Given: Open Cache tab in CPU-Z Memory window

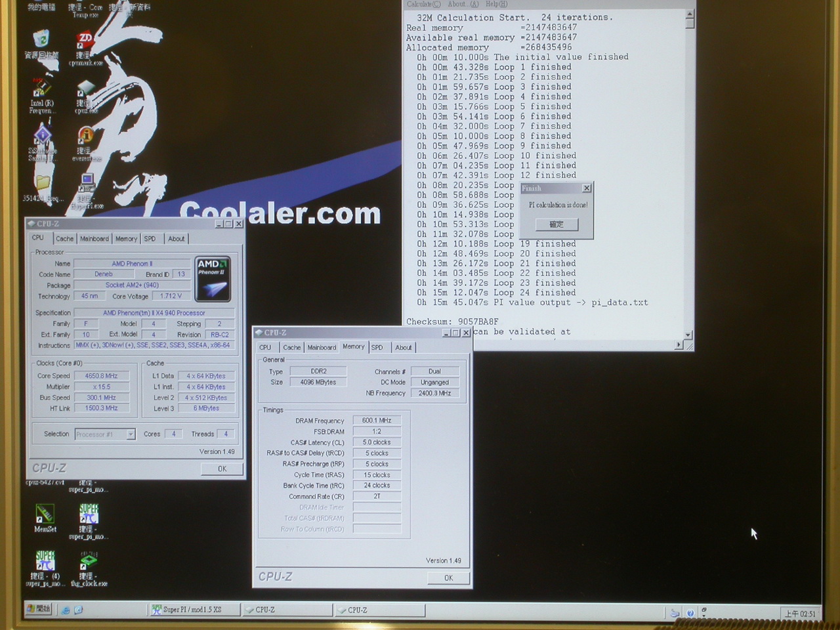Looking at the screenshot, I should pos(292,348).
